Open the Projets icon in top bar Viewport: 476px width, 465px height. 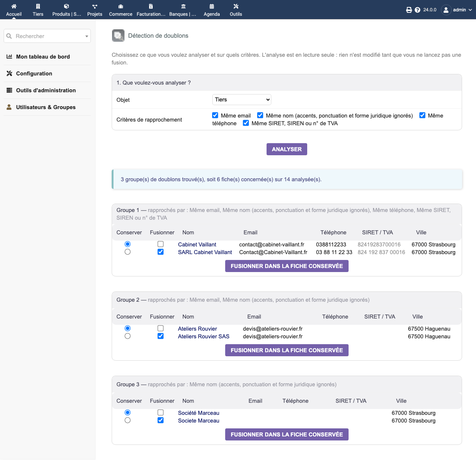[95, 6]
